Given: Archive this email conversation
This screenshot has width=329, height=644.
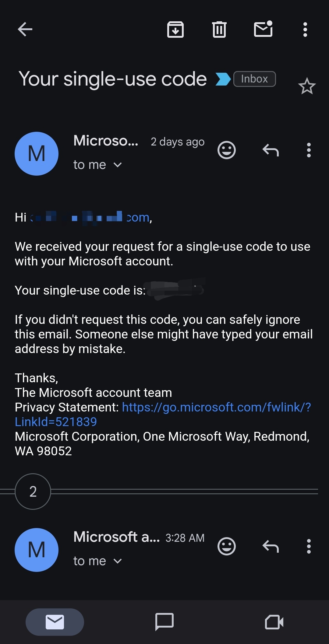Looking at the screenshot, I should point(175,30).
